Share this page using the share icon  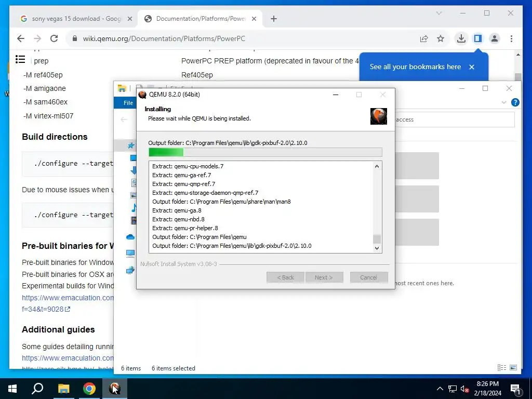point(424,38)
